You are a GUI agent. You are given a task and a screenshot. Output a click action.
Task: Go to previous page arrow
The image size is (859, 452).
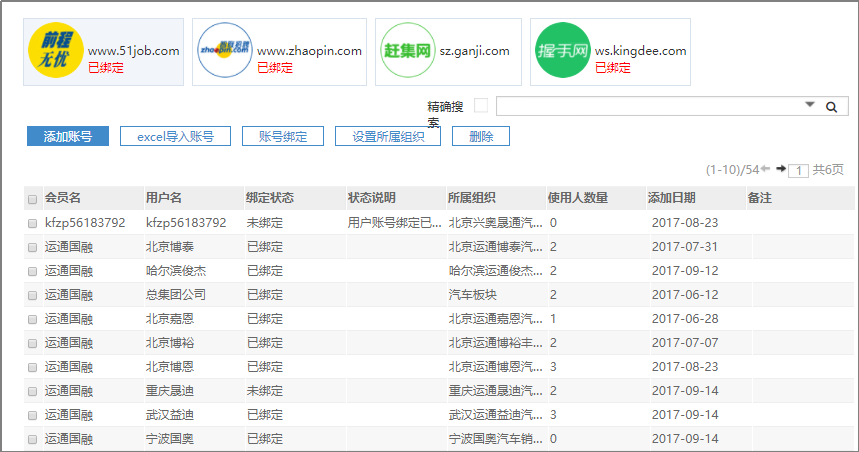coord(766,169)
